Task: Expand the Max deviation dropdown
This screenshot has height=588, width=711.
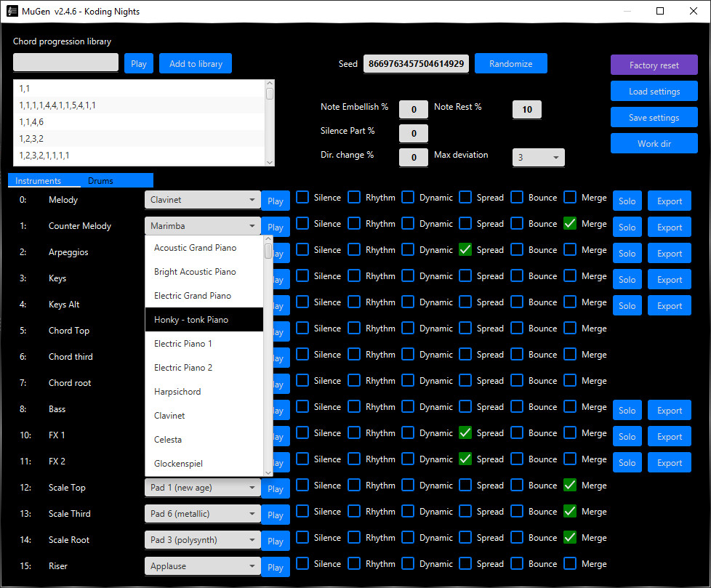Action: pyautogui.click(x=538, y=157)
